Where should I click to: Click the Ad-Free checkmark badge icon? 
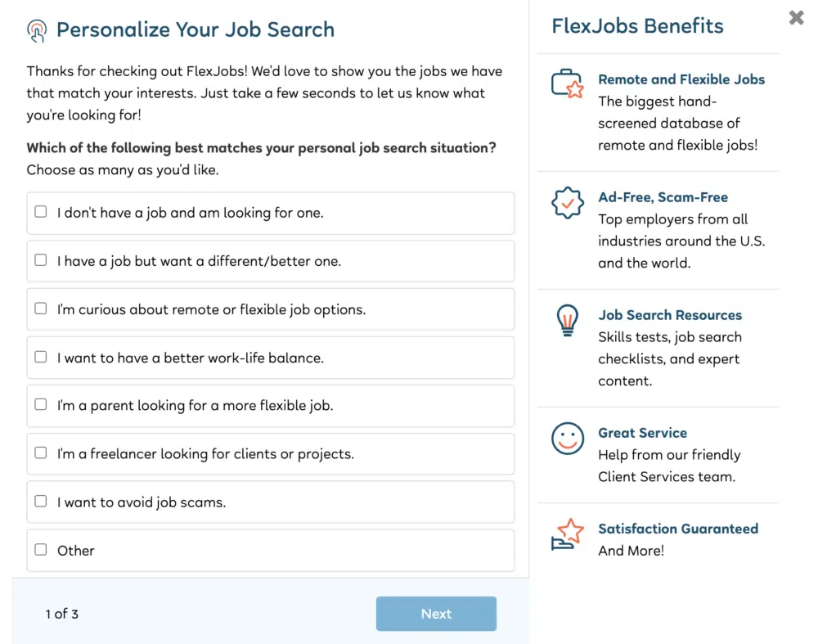(568, 202)
